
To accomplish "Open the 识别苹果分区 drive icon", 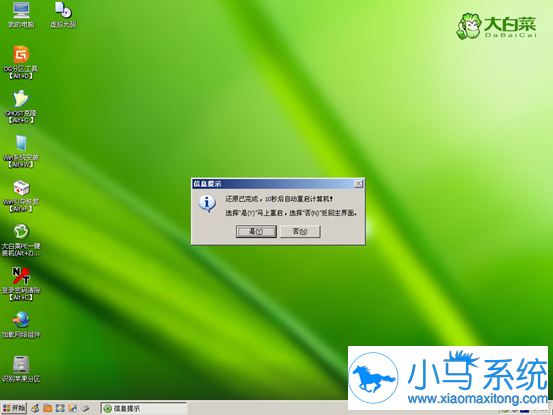I will tap(21, 369).
